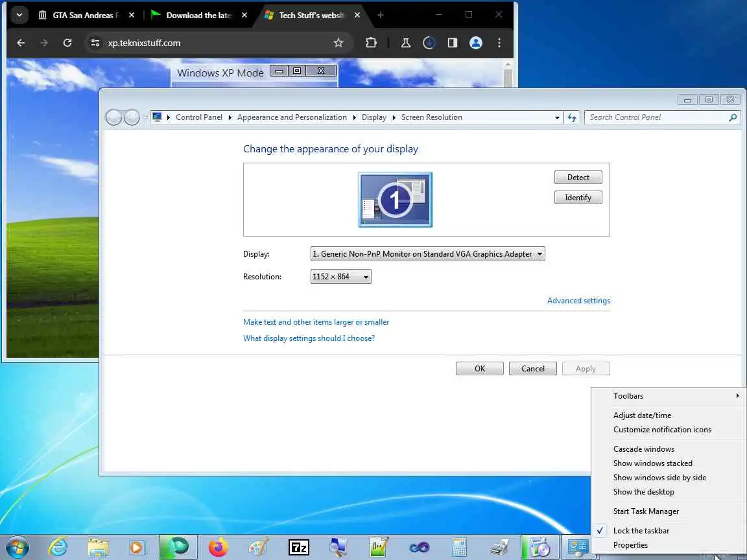Screen dimensions: 747x560
Task: Open Paint palette icon in taskbar
Action: [x=258, y=548]
